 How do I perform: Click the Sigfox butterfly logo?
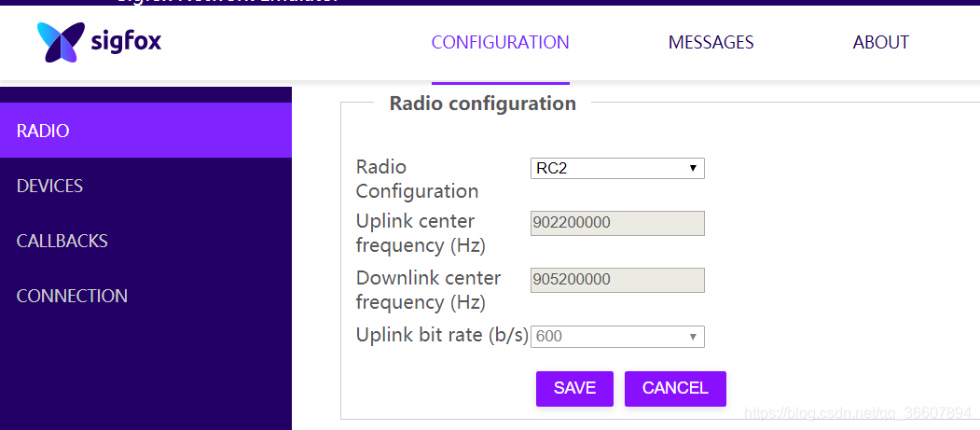click(x=61, y=43)
